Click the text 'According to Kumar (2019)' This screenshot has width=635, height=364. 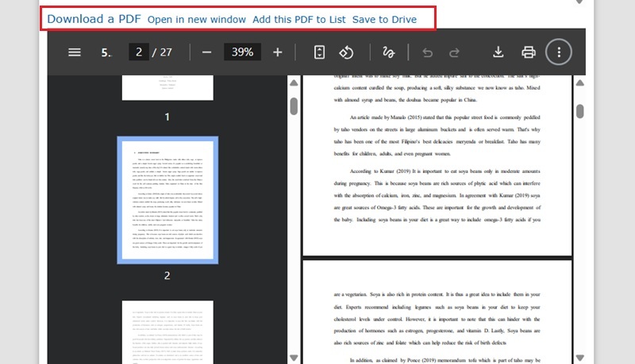point(380,171)
